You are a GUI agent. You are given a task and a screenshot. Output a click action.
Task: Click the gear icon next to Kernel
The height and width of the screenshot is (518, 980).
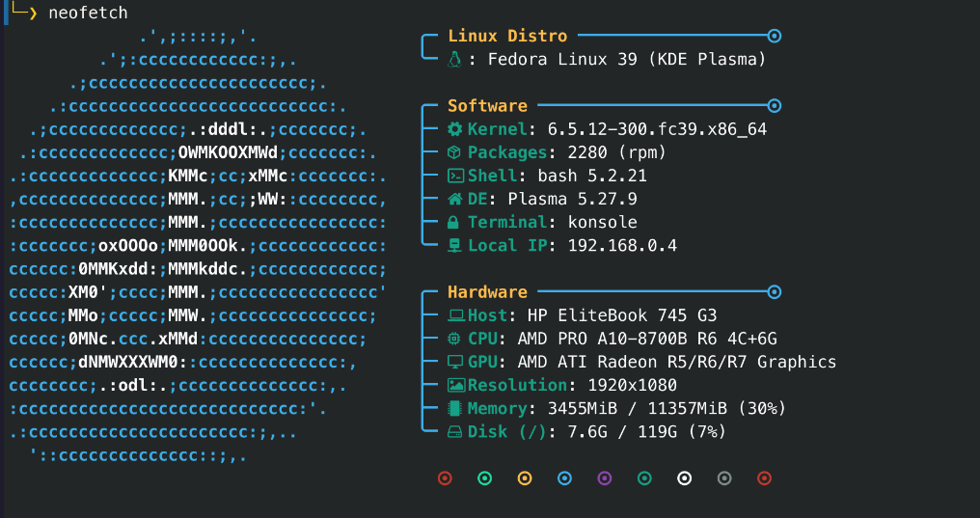tap(455, 129)
